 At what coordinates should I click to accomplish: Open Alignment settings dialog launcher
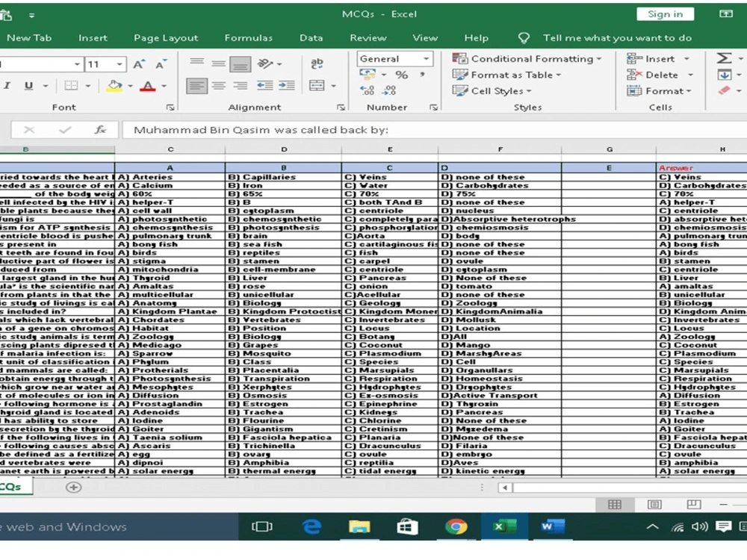341,108
